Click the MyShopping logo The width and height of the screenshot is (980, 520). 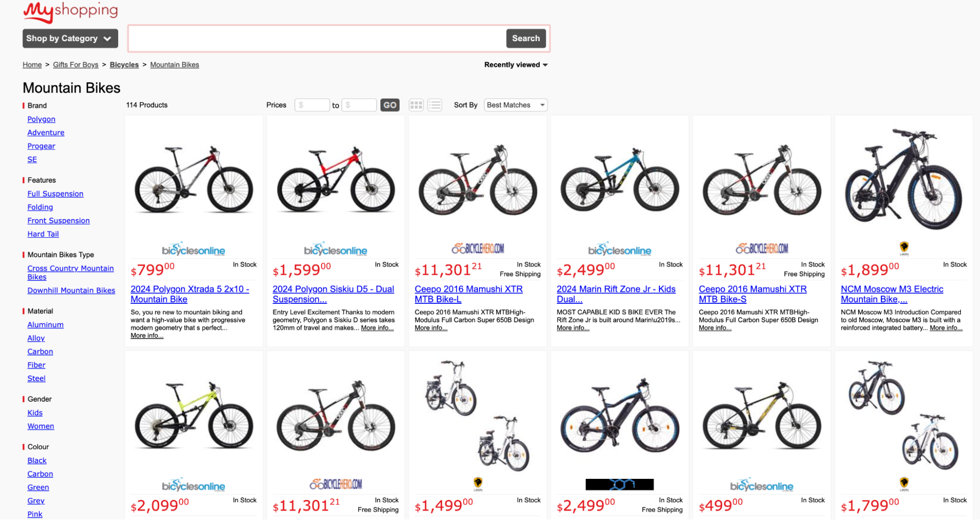pos(71,12)
